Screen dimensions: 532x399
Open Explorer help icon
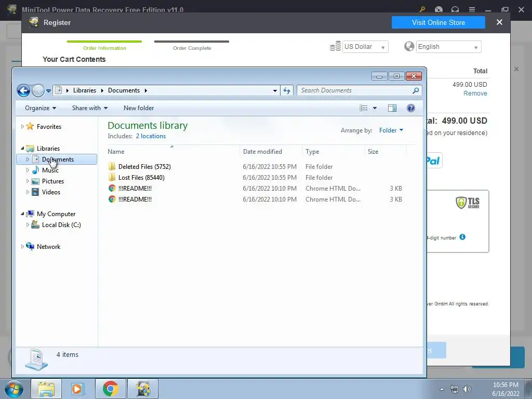pyautogui.click(x=411, y=108)
